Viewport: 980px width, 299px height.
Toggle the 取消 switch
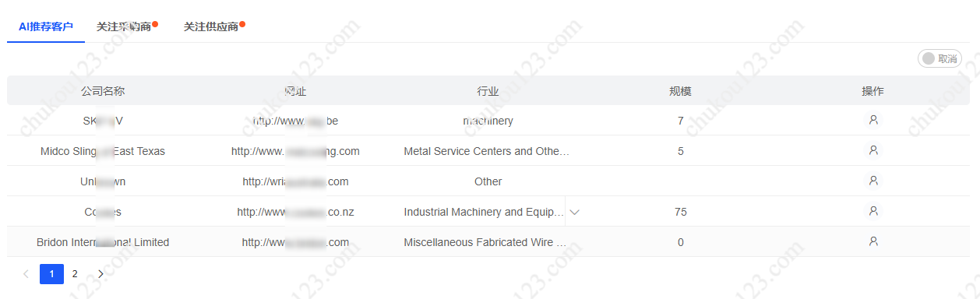(939, 58)
